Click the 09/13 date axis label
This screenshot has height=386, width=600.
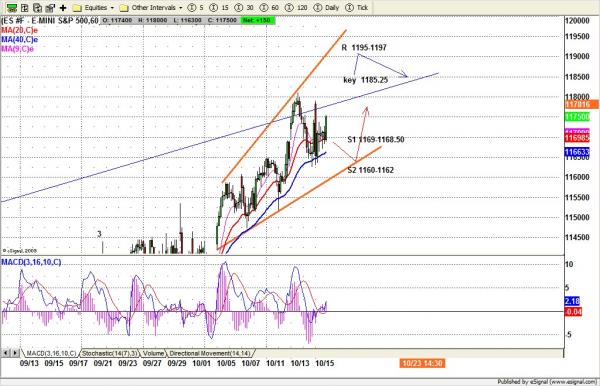pos(29,363)
